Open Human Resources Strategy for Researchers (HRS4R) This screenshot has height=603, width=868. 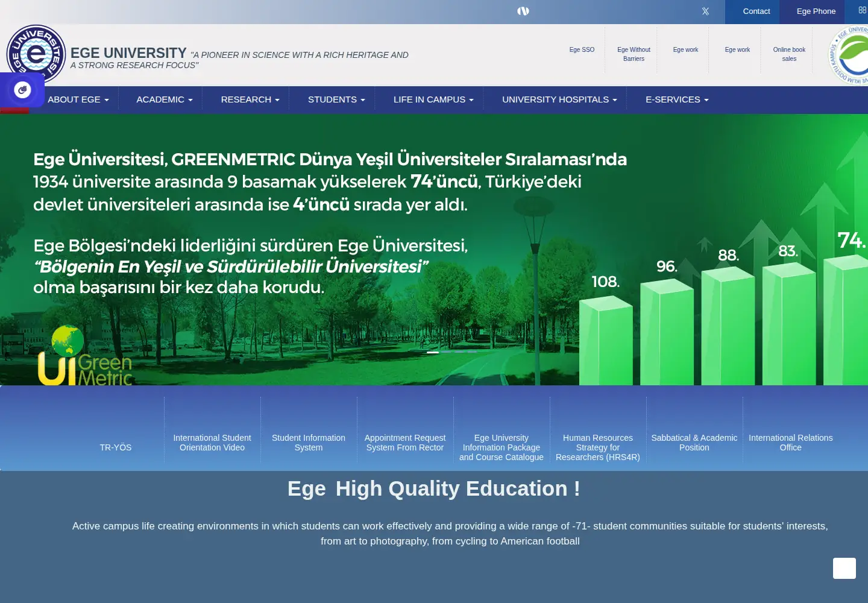[x=598, y=447]
